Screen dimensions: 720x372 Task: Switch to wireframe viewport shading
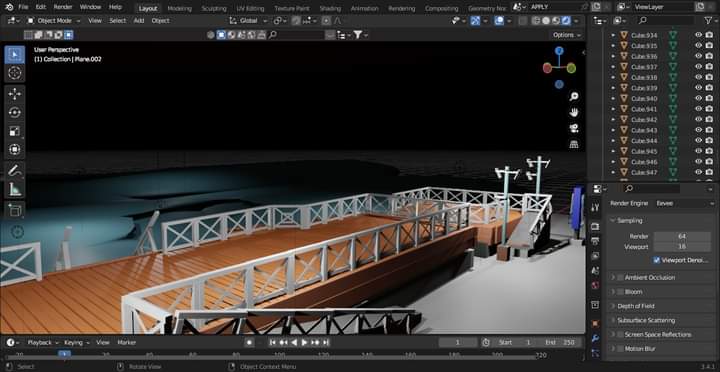pyautogui.click(x=536, y=21)
